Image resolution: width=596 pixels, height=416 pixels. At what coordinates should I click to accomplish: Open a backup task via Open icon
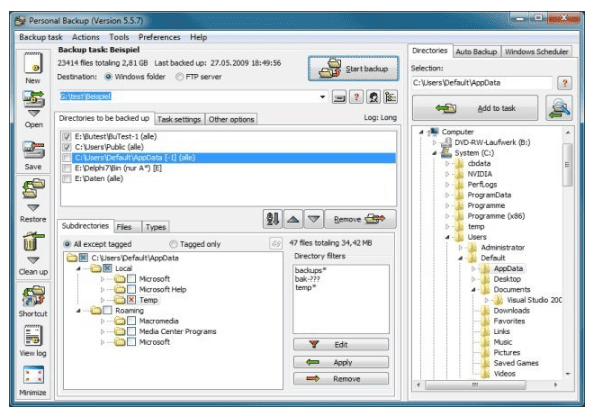33,98
